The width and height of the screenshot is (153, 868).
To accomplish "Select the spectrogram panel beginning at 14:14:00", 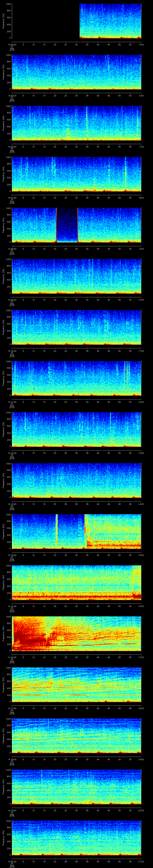I will 77,531.
